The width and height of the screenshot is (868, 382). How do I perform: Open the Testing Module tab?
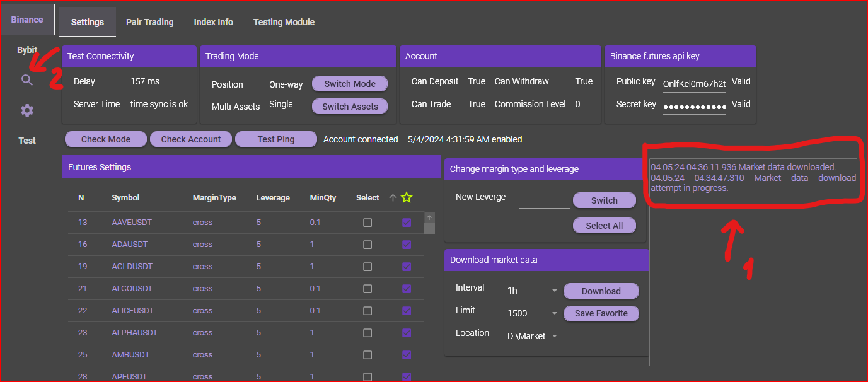[284, 22]
